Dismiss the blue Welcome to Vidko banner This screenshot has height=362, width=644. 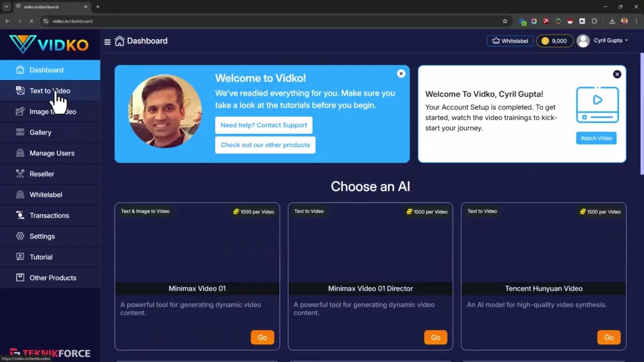pyautogui.click(x=401, y=73)
